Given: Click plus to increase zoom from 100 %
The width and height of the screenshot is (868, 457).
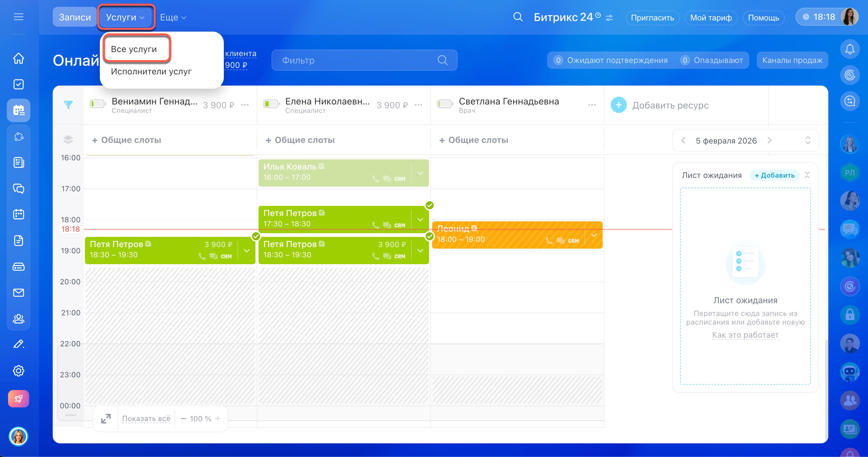Looking at the screenshot, I should (x=218, y=419).
